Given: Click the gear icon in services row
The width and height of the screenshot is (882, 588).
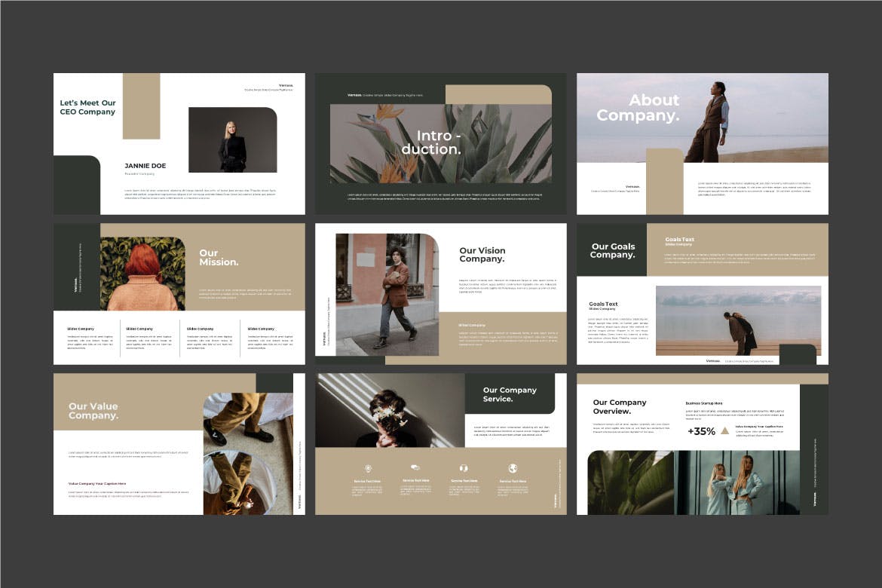Looking at the screenshot, I should 369,468.
